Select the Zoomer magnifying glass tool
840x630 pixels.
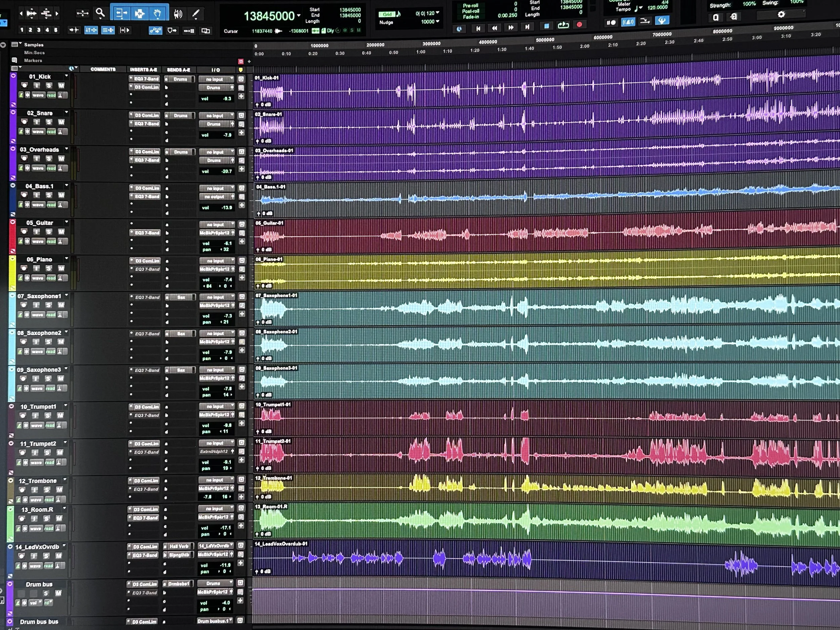pos(100,13)
